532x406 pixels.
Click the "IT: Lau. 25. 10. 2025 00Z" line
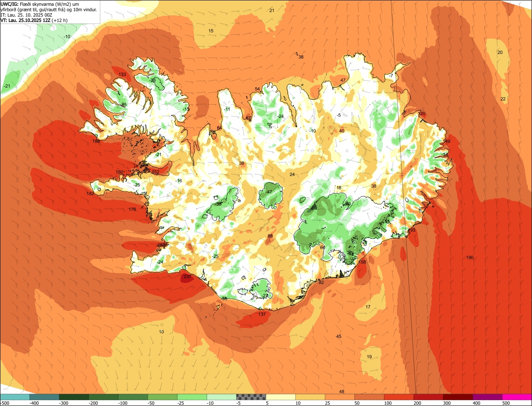coord(27,15)
